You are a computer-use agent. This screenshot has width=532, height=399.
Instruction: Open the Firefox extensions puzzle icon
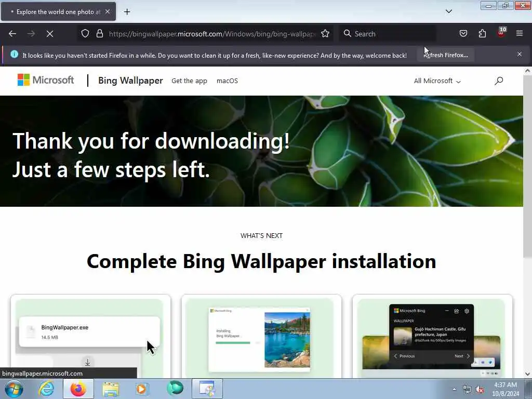[x=482, y=34]
